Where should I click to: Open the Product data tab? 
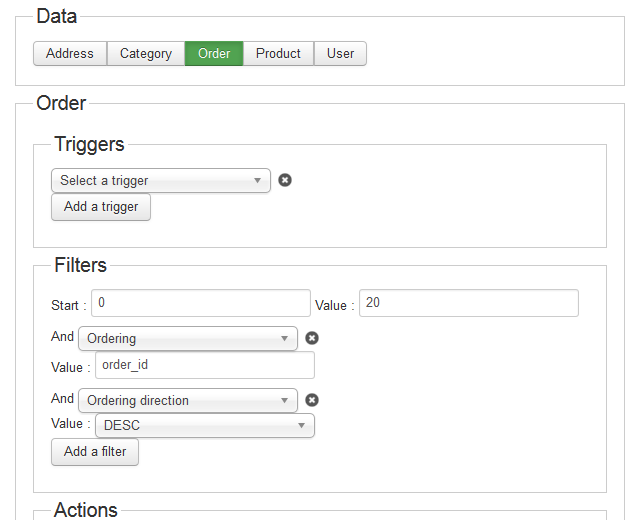[278, 53]
